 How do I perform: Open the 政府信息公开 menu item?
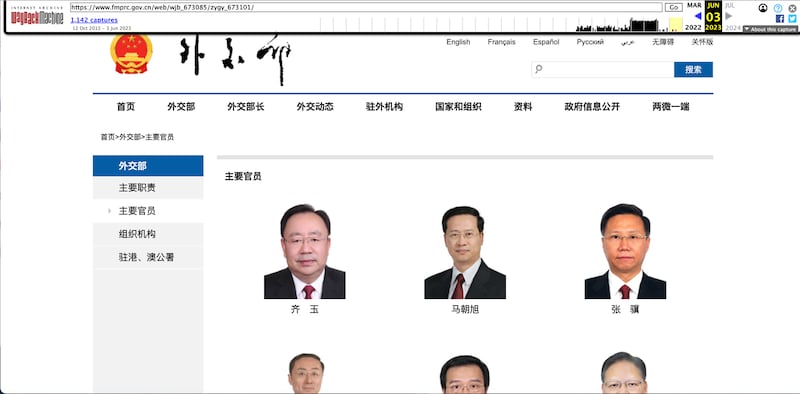[592, 107]
